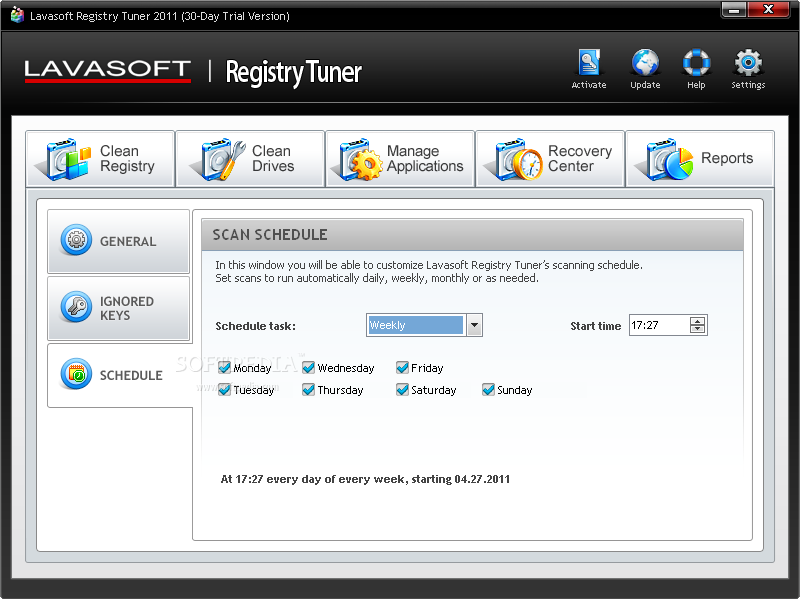
Task: Uncheck the Sunday checkbox
Action: (488, 390)
